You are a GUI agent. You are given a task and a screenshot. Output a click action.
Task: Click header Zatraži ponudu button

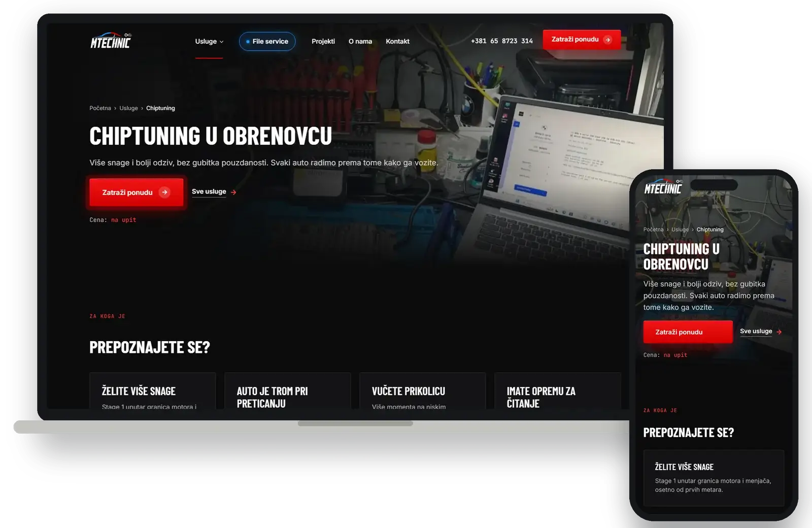pyautogui.click(x=582, y=40)
